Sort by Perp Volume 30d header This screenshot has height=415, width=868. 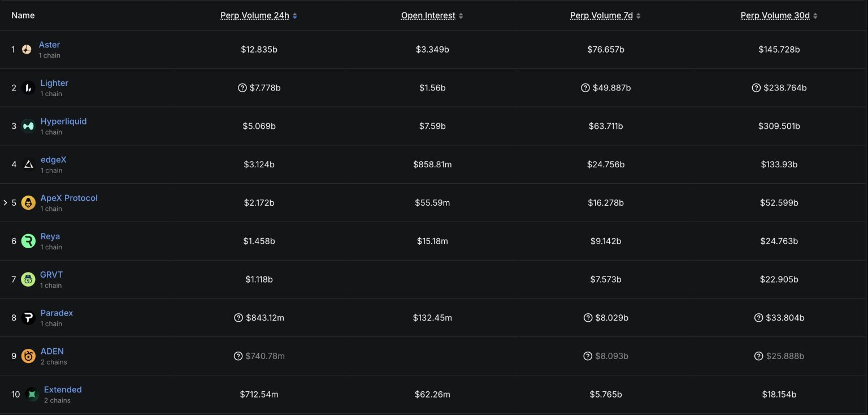tap(775, 16)
